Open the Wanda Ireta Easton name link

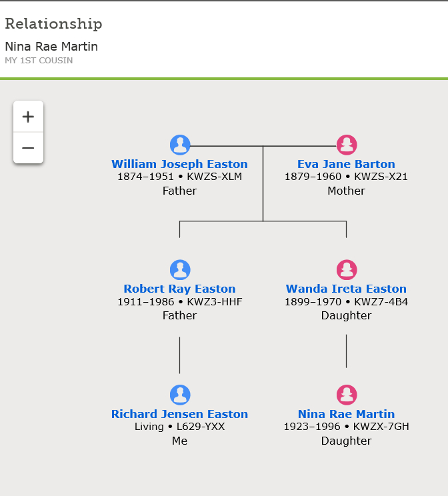point(346,289)
